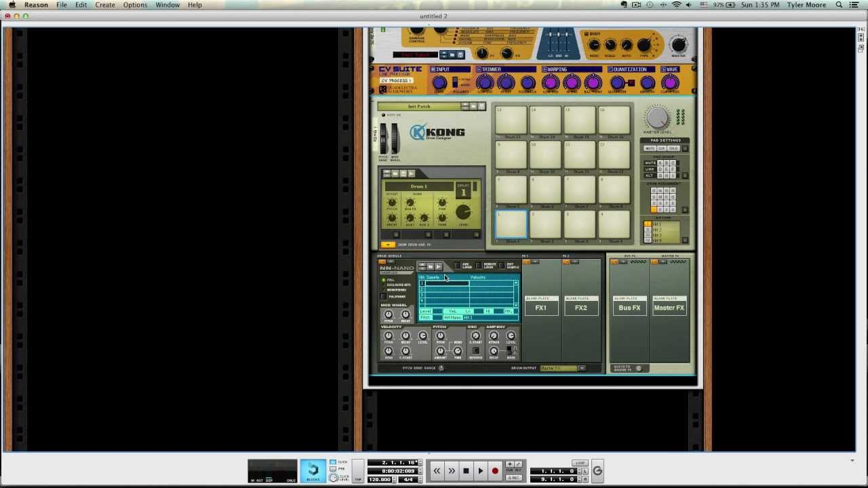This screenshot has width=868, height=488.
Task: Select Kong pad 16
Action: (x=614, y=120)
